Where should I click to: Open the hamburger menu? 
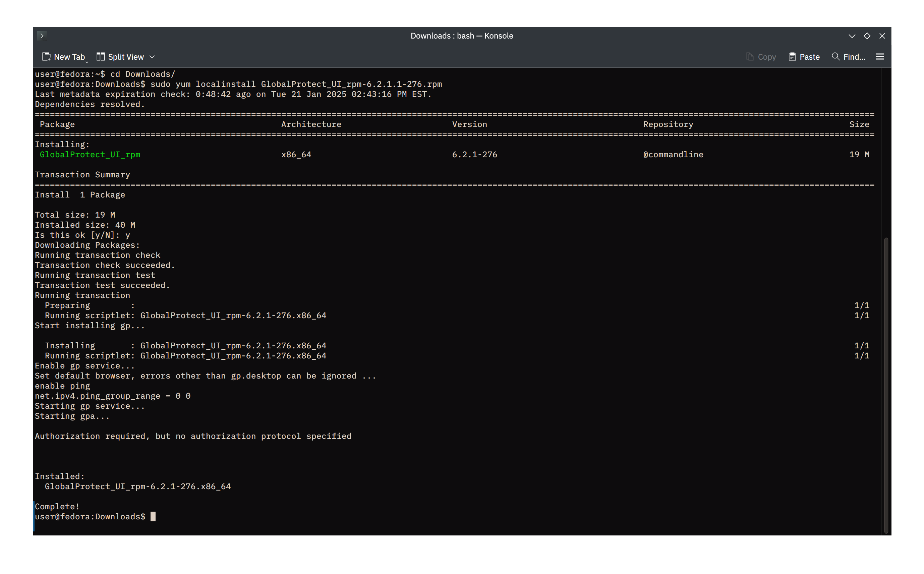[880, 57]
